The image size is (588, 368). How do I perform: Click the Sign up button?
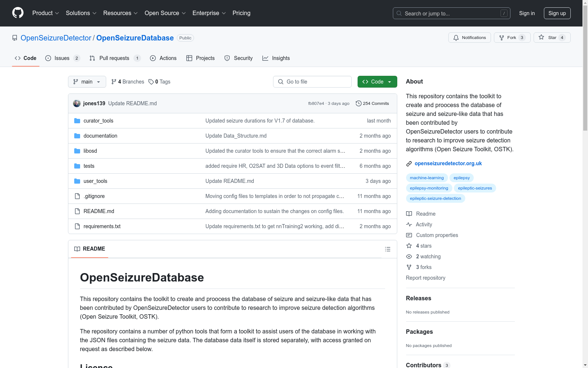tap(557, 13)
